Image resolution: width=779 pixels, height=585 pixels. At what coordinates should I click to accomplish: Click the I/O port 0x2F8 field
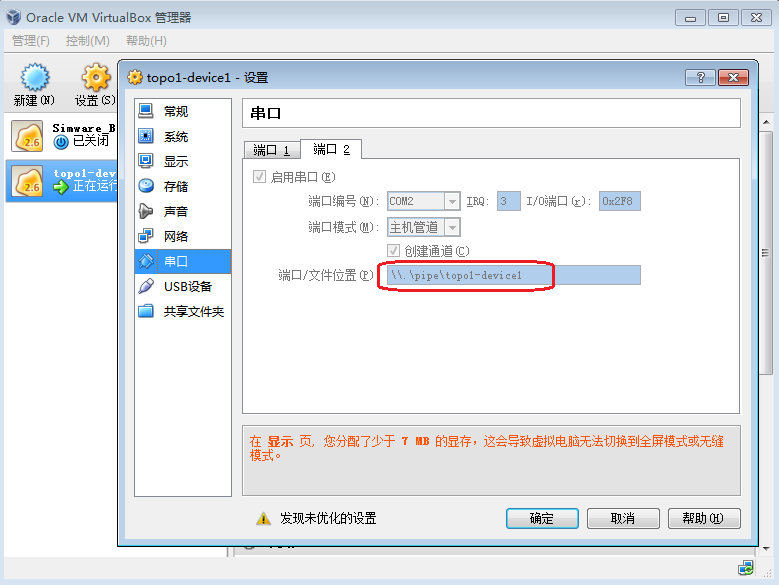click(620, 201)
